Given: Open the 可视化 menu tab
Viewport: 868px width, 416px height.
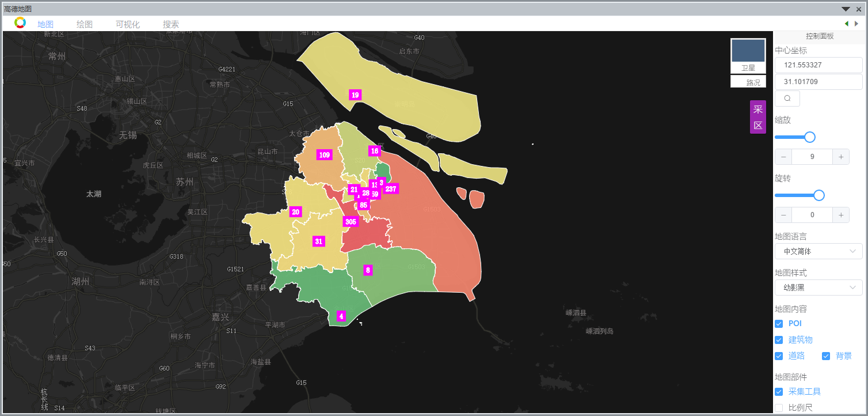Looking at the screenshot, I should (128, 24).
